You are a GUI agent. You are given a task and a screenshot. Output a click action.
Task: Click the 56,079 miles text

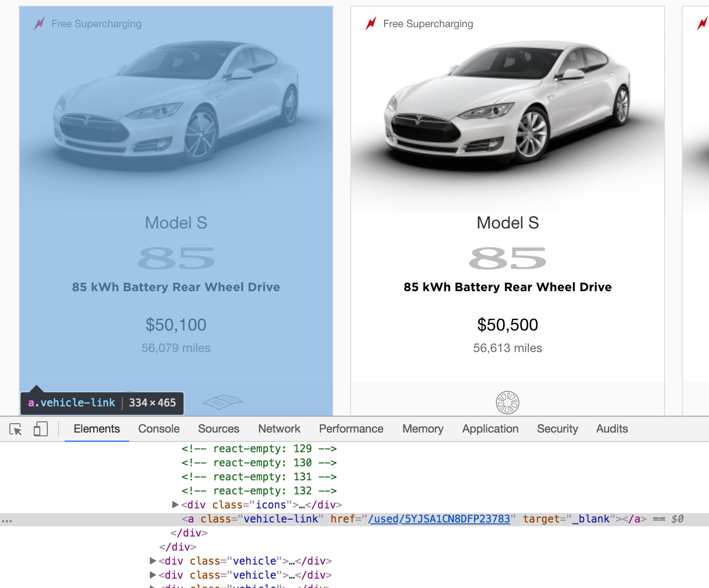(x=176, y=348)
